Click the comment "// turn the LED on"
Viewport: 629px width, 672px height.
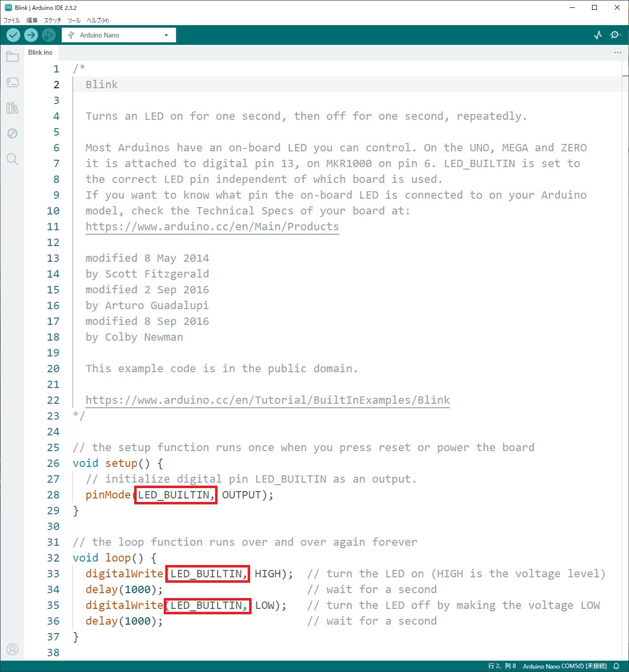point(456,574)
